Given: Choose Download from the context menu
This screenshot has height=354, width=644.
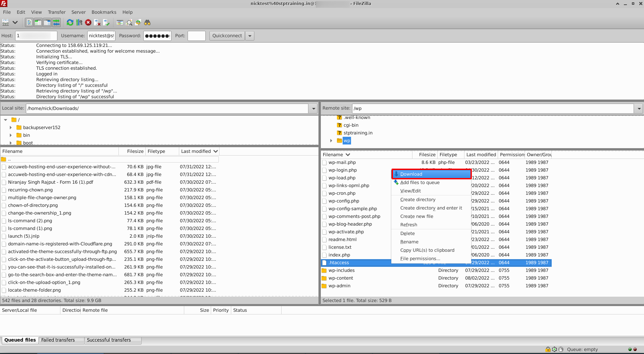Looking at the screenshot, I should click(x=432, y=174).
